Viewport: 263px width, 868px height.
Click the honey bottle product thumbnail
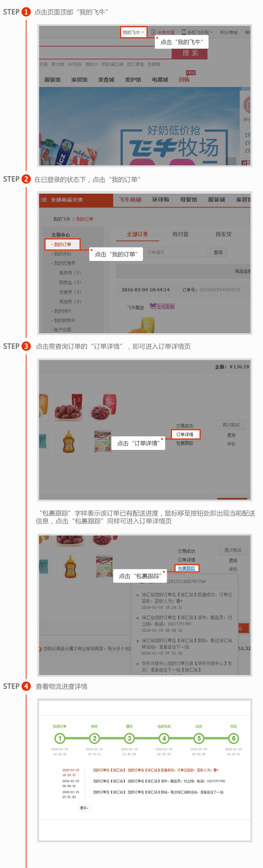[x=68, y=441]
